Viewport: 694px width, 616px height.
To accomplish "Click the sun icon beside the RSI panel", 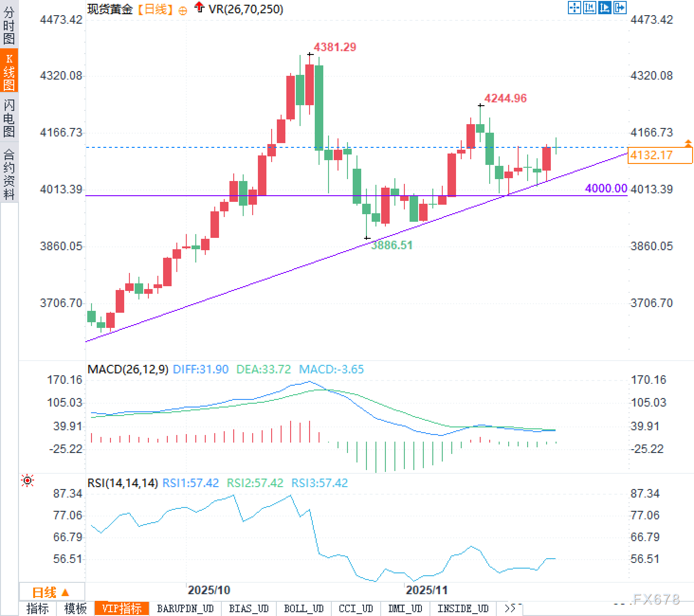I will [x=27, y=480].
